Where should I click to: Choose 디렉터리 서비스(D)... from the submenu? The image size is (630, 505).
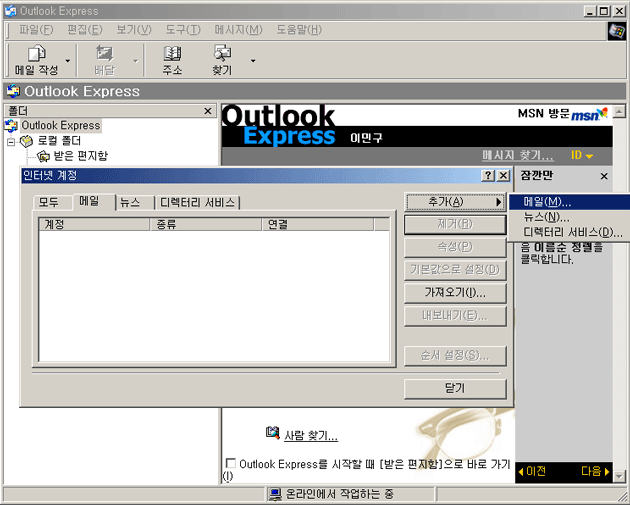569,232
